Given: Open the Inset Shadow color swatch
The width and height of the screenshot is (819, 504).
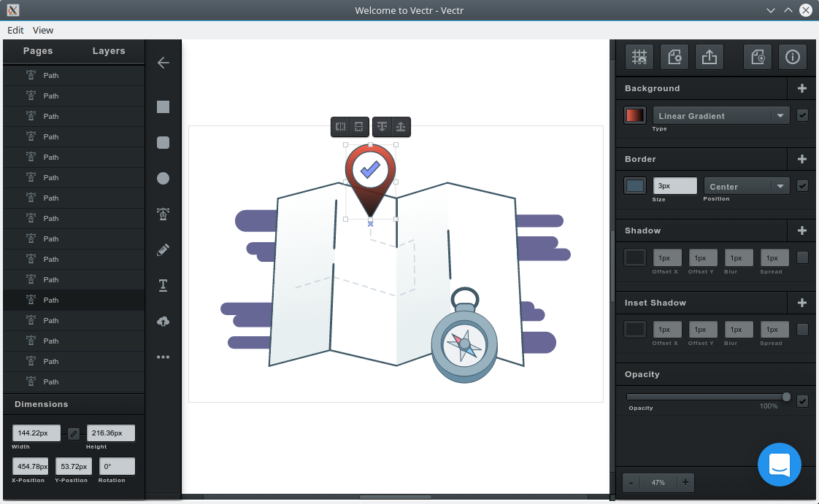Looking at the screenshot, I should pyautogui.click(x=634, y=329).
